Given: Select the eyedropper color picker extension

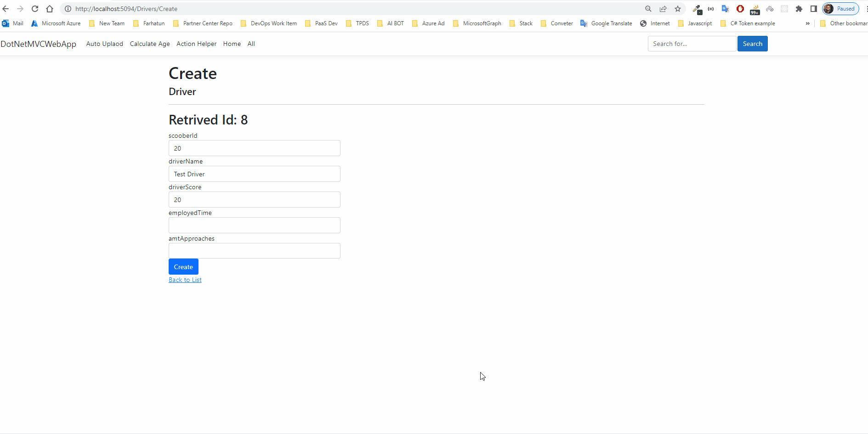Looking at the screenshot, I should [697, 9].
